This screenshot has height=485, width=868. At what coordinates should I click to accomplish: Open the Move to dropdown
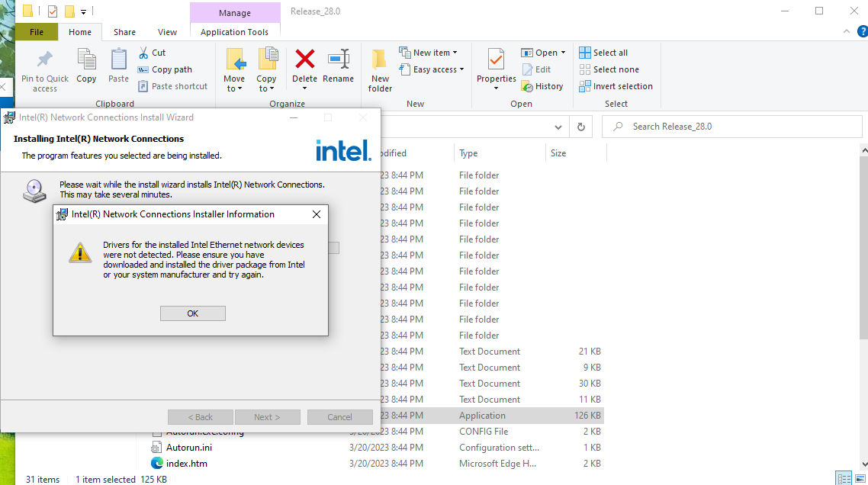[x=235, y=67]
